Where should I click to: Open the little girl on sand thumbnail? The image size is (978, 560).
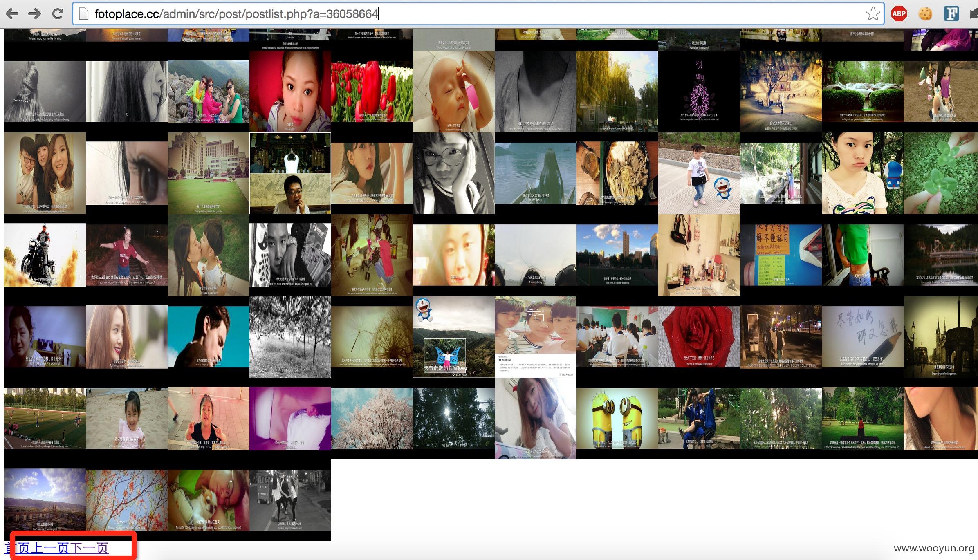point(127,419)
